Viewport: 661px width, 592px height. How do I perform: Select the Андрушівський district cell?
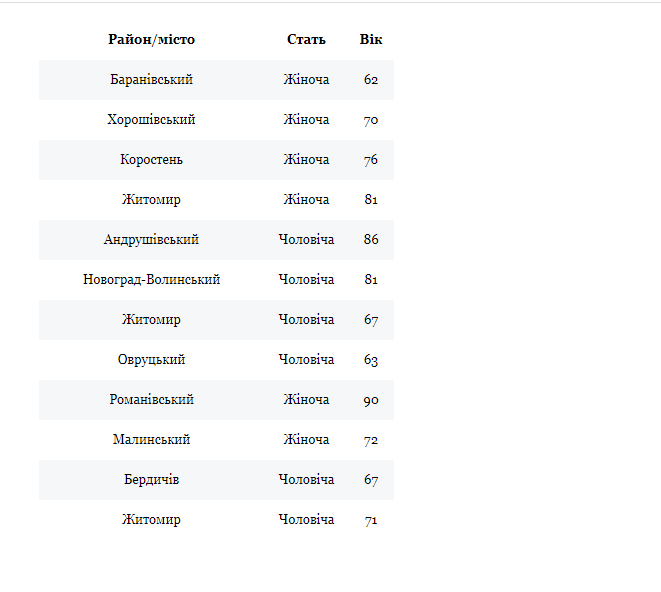[x=152, y=240]
